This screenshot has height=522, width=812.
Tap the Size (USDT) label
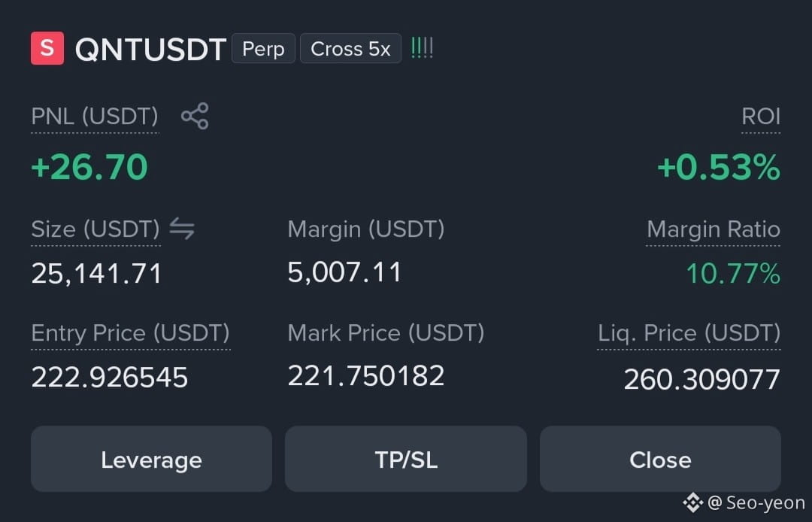[x=95, y=229]
